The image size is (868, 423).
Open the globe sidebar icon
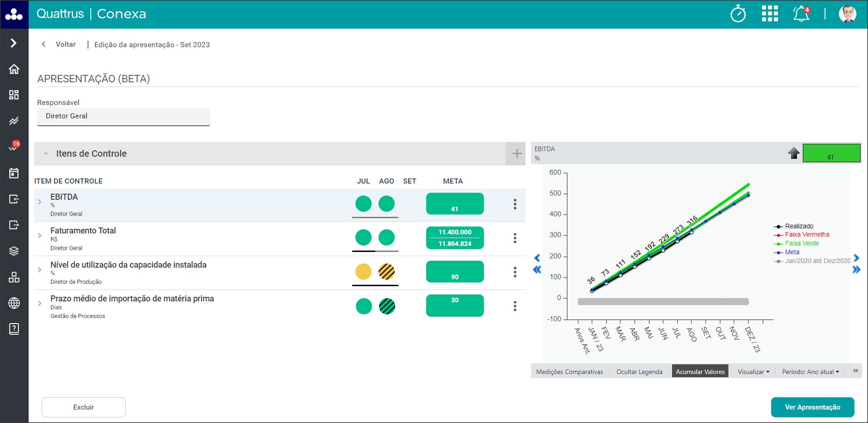coord(14,303)
